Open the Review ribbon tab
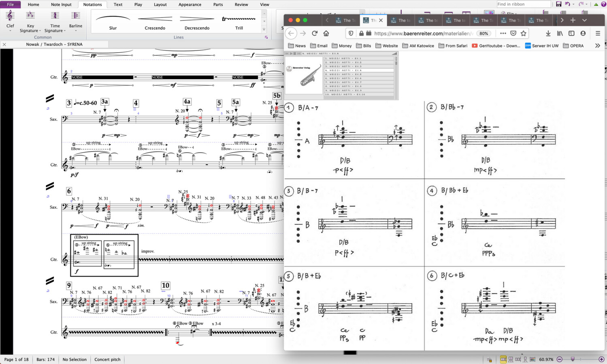Screen dimensions: 607x364 (x=241, y=4)
